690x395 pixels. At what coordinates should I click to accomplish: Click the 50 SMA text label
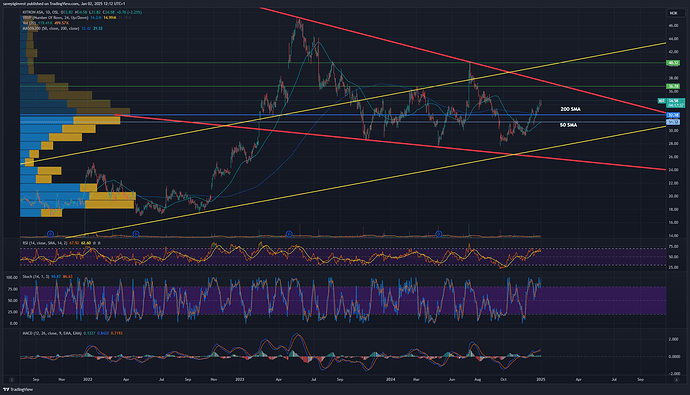tap(568, 125)
